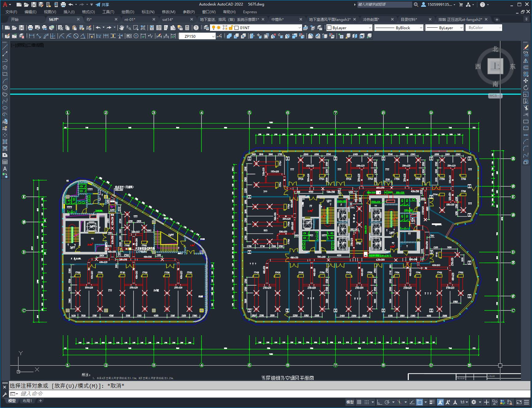This screenshot has width=532, height=408.
Task: Open the 文件(F) menu
Action: (11, 12)
